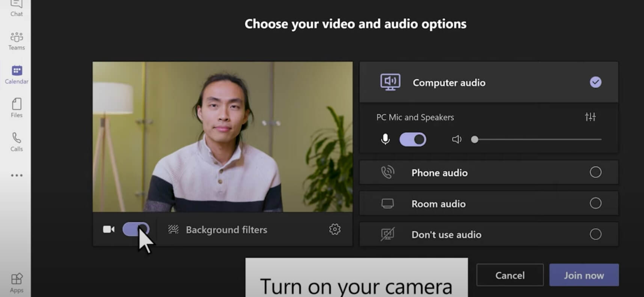Click the Room audio screen icon
The height and width of the screenshot is (297, 644).
(x=388, y=204)
